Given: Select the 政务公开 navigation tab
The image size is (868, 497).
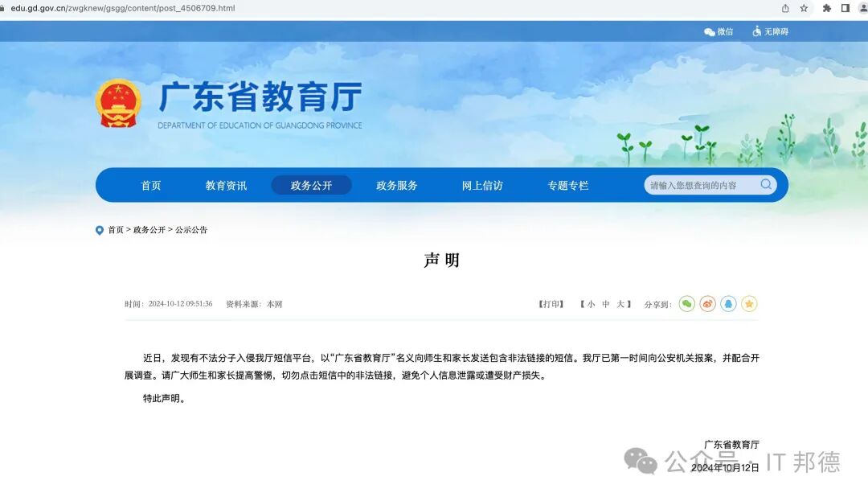Looking at the screenshot, I should pyautogui.click(x=311, y=185).
